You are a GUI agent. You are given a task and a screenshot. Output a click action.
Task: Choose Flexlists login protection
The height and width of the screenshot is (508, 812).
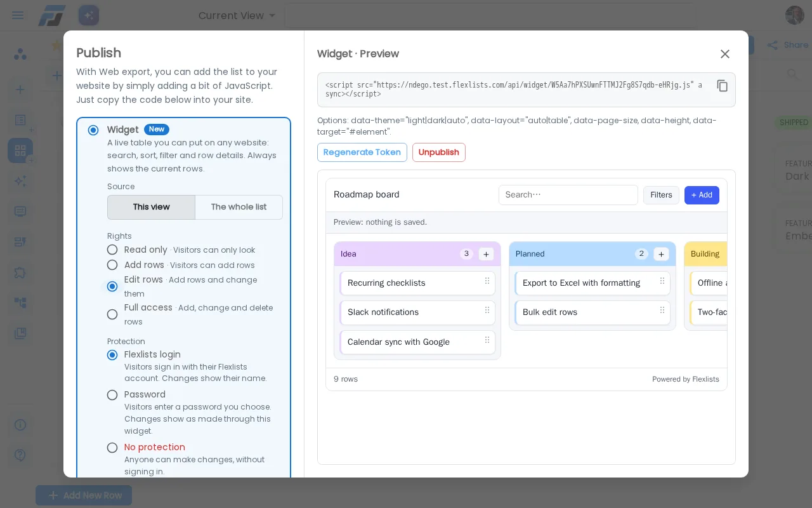112,355
